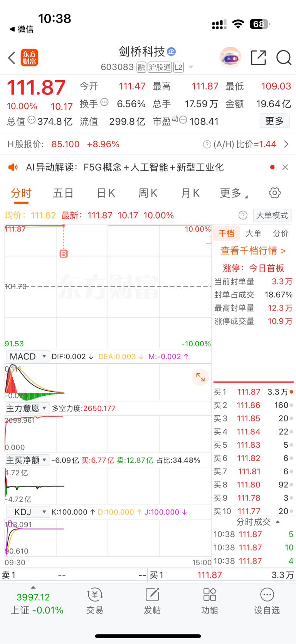Select the 分价 tab
Image resolution: width=296 pixels, height=644 pixels.
click(x=281, y=233)
